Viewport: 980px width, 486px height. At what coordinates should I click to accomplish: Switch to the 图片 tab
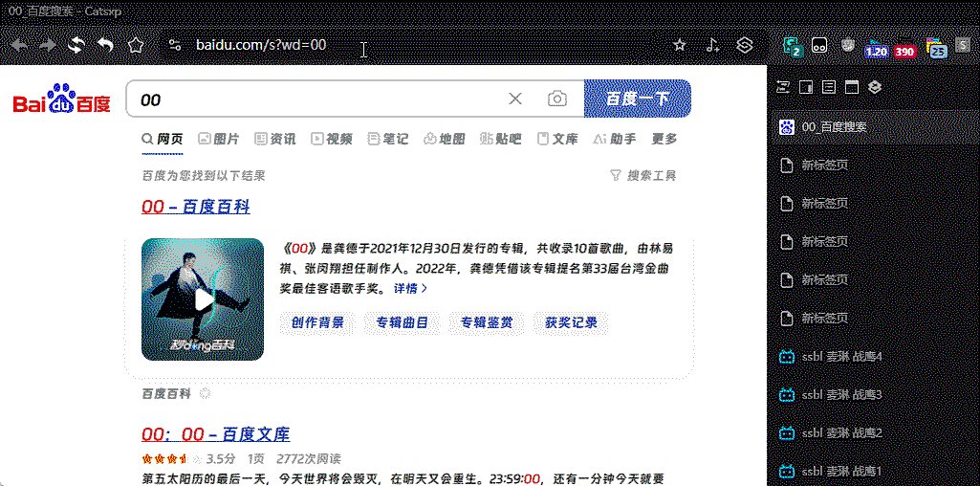(218, 139)
